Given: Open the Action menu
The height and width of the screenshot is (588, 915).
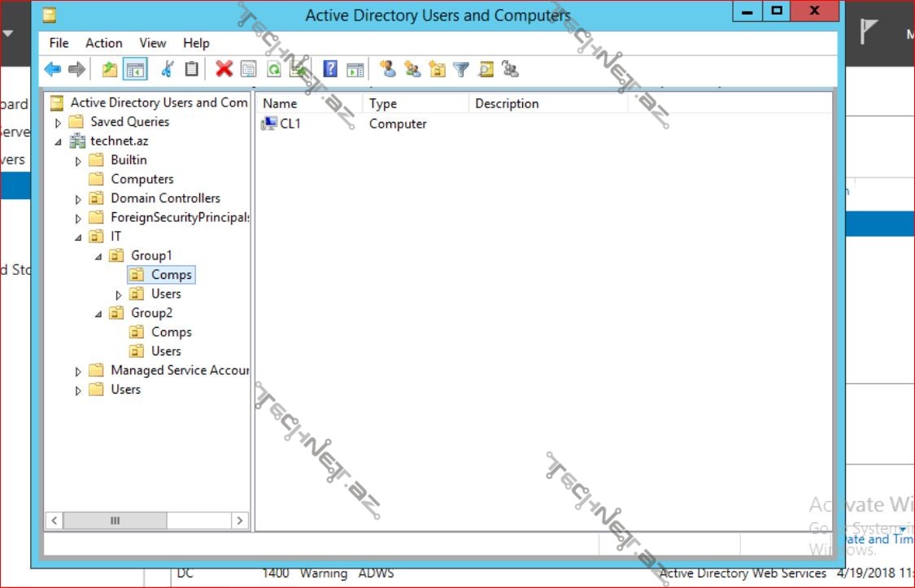Looking at the screenshot, I should [x=104, y=43].
